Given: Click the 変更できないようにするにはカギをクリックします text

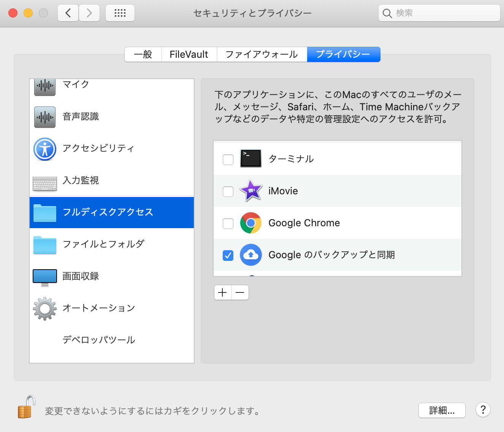Looking at the screenshot, I should 152,411.
